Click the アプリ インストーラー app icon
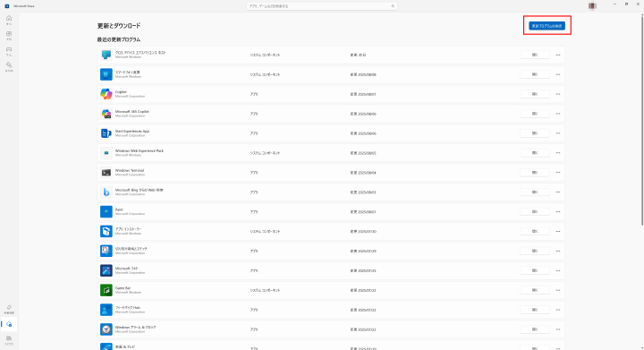This screenshot has height=350, width=644. 106,231
